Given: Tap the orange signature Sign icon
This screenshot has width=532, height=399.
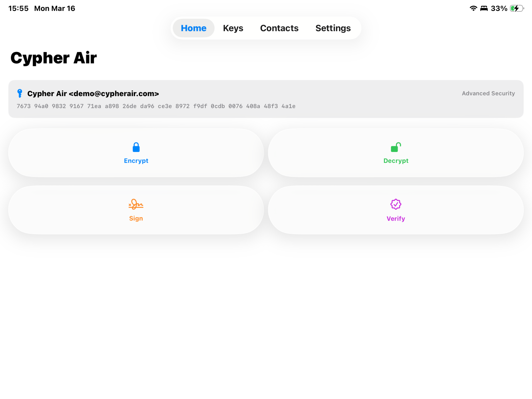Looking at the screenshot, I should (136, 204).
